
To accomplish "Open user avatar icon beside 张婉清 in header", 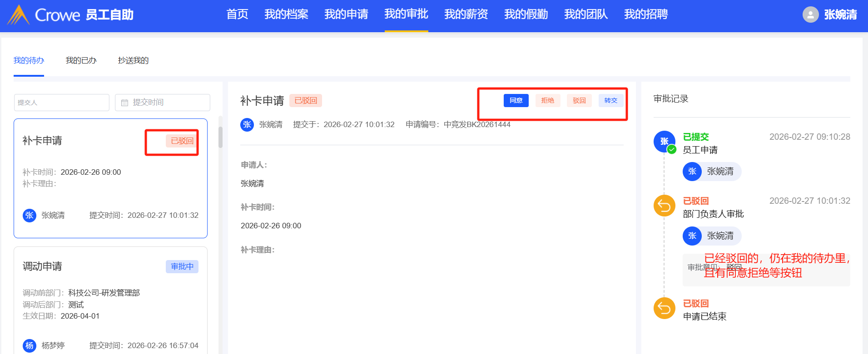I will point(810,15).
